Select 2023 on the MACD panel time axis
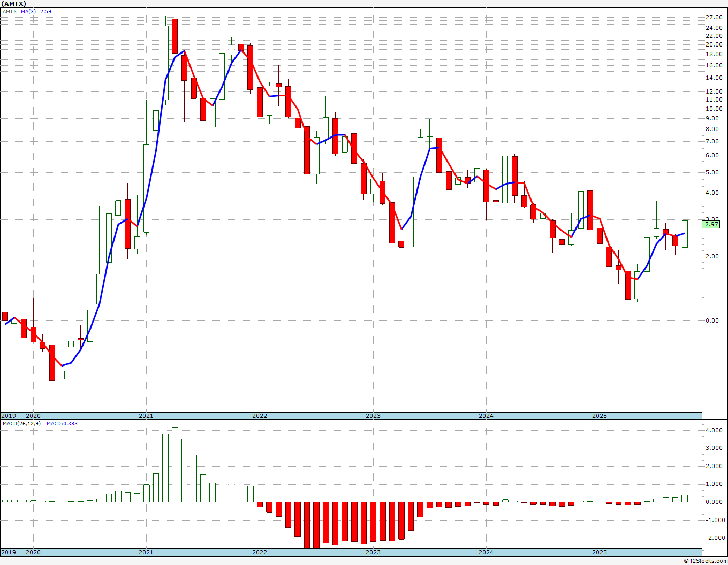Viewport: 728px width, 565px height. [x=373, y=552]
